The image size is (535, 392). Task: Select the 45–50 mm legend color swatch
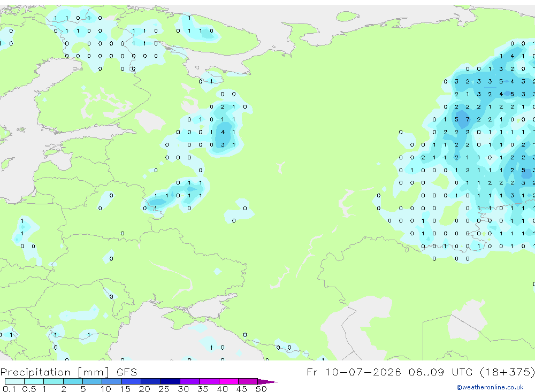point(248,381)
